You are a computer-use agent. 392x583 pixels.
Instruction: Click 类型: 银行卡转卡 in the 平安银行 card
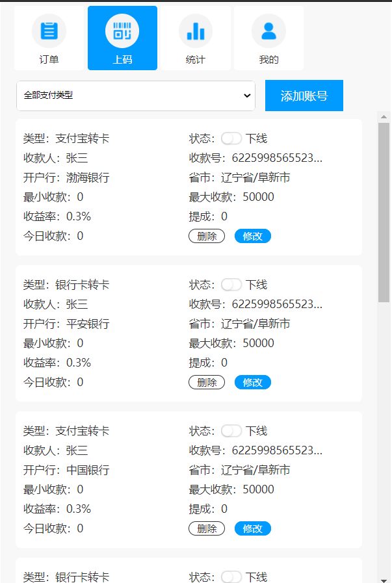coord(66,285)
